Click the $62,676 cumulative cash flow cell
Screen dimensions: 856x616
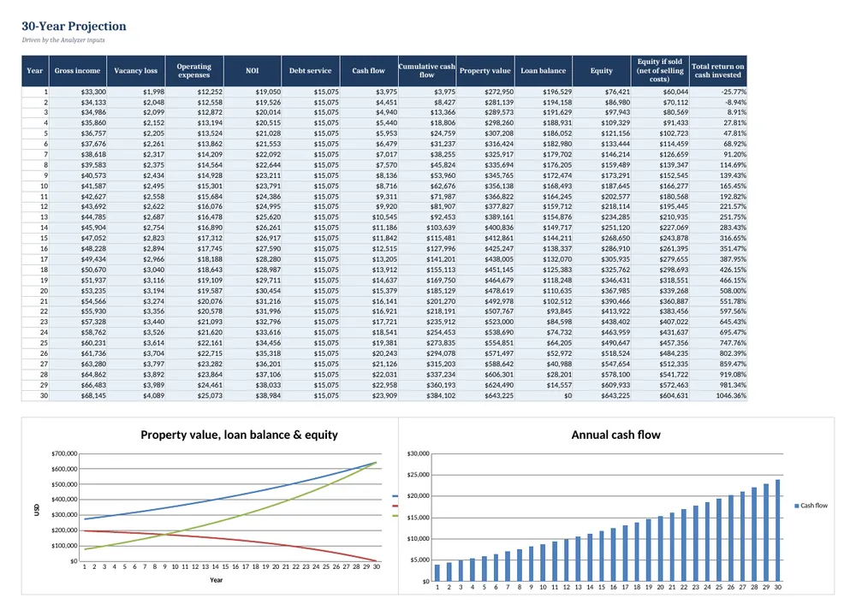(x=427, y=186)
